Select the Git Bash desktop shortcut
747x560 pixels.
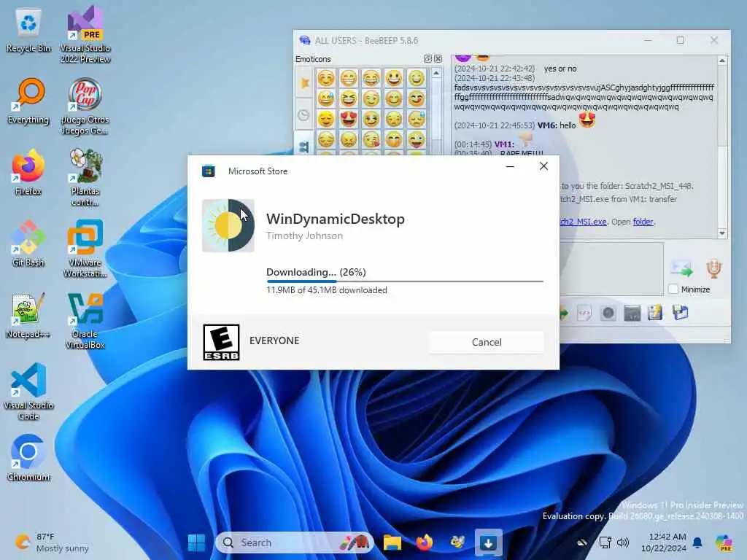pyautogui.click(x=28, y=244)
